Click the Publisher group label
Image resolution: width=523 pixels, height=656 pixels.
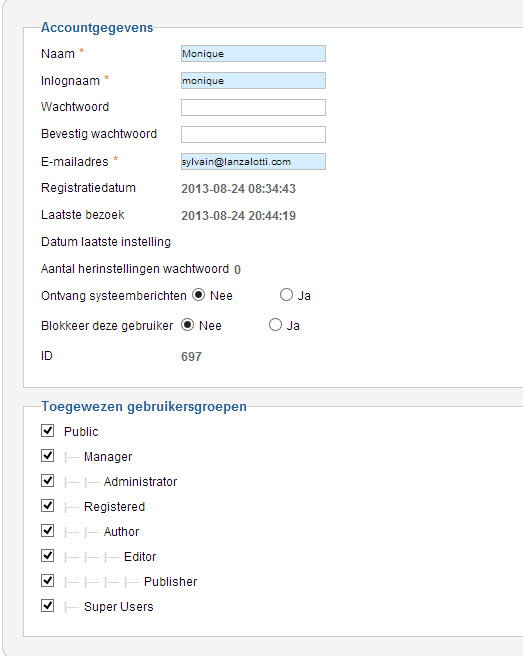click(170, 582)
